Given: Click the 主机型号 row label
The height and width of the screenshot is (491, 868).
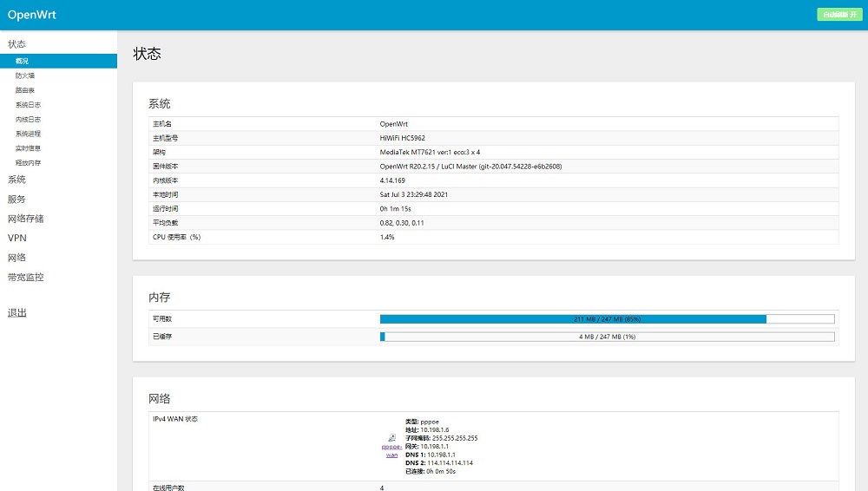Looking at the screenshot, I should pyautogui.click(x=165, y=138).
